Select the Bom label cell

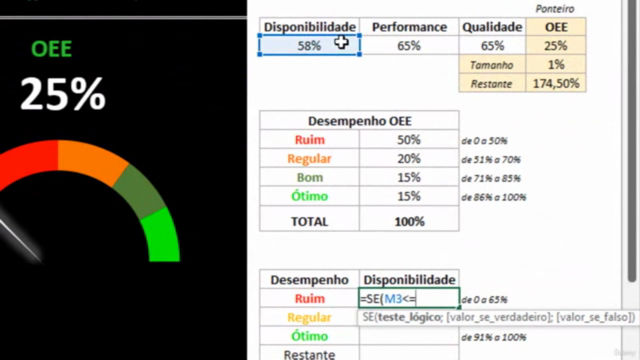coord(309,177)
